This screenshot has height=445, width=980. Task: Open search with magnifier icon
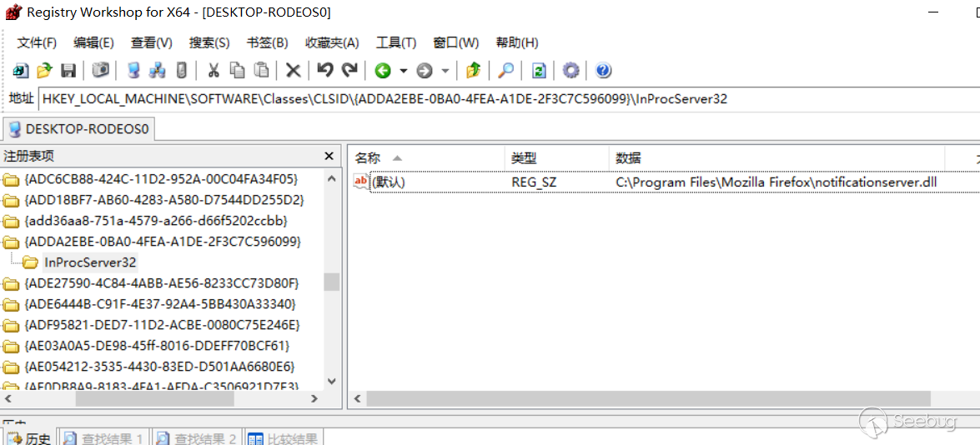[x=505, y=71]
